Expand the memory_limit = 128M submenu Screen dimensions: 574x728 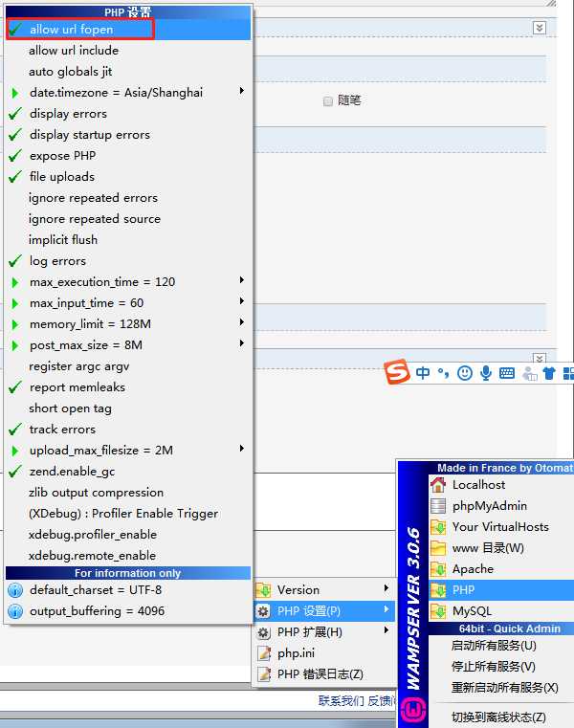tap(128, 324)
